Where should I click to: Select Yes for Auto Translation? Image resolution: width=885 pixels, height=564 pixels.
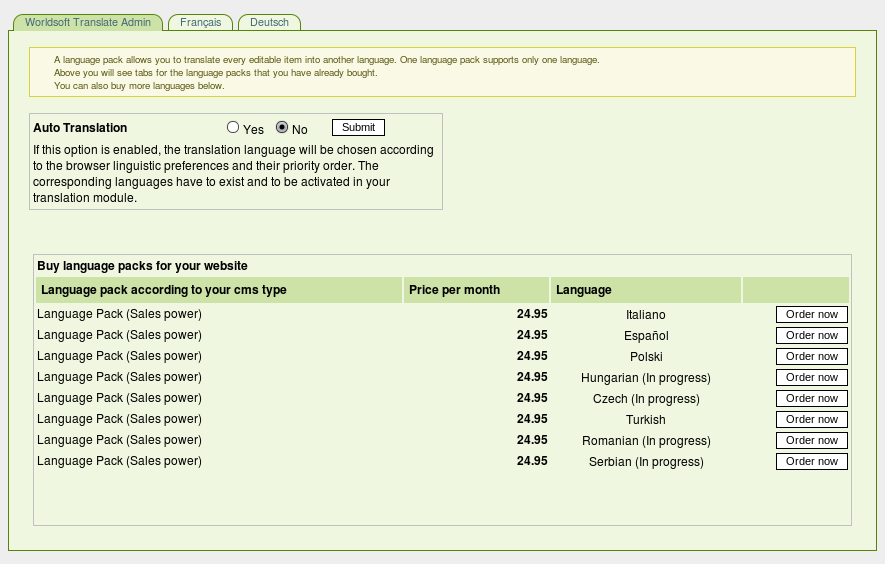(233, 128)
